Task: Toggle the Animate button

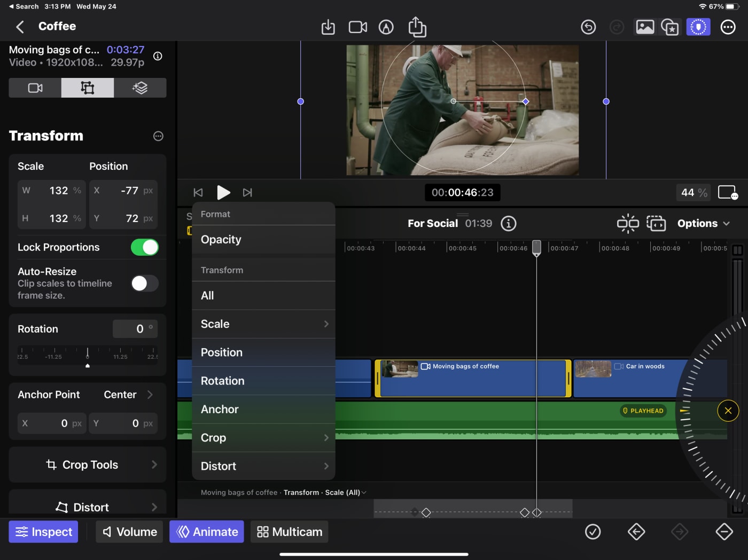Action: tap(207, 532)
